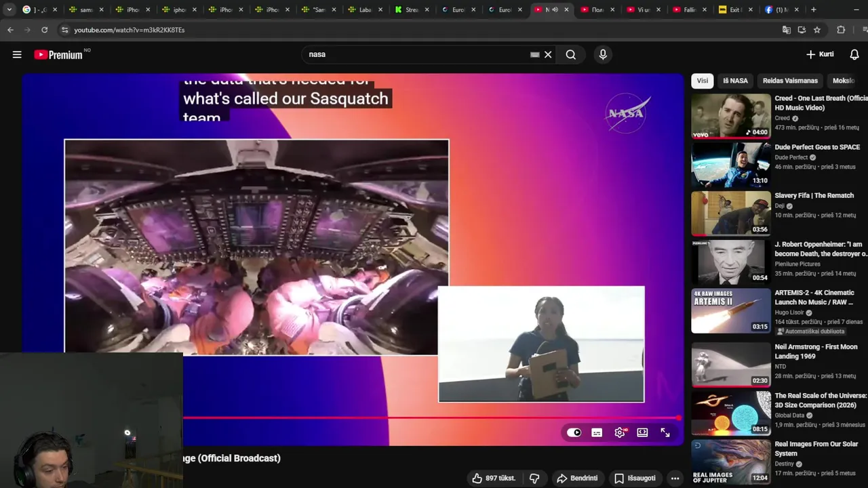The width and height of the screenshot is (868, 488).
Task: Open the Creed channel name
Action: (x=783, y=118)
